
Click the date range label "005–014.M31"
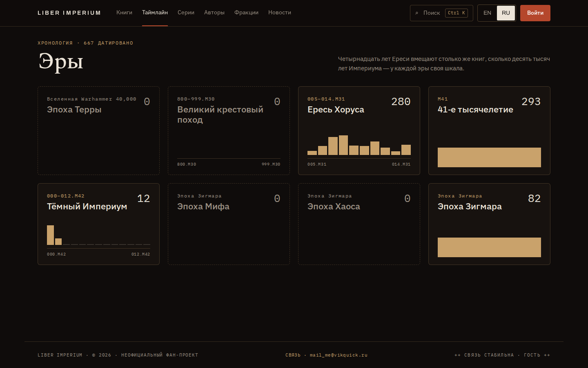[x=326, y=99]
